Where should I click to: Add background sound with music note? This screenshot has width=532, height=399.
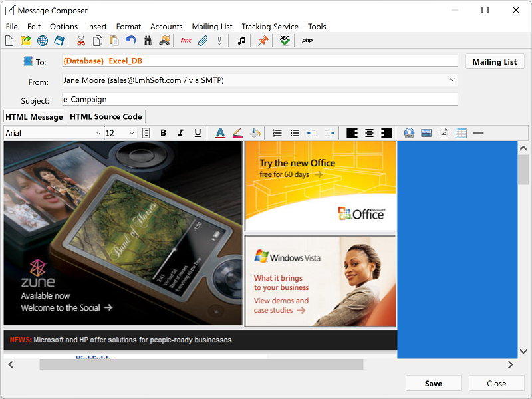(241, 41)
